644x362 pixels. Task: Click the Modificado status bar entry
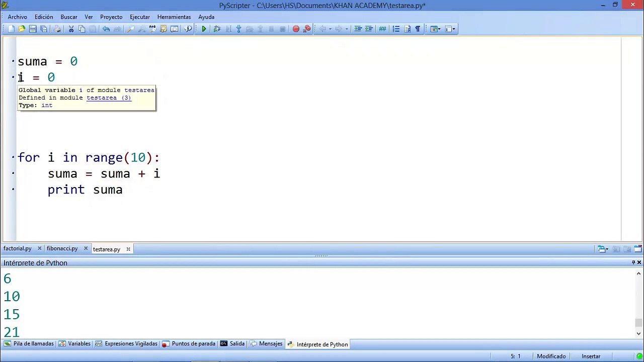point(551,356)
